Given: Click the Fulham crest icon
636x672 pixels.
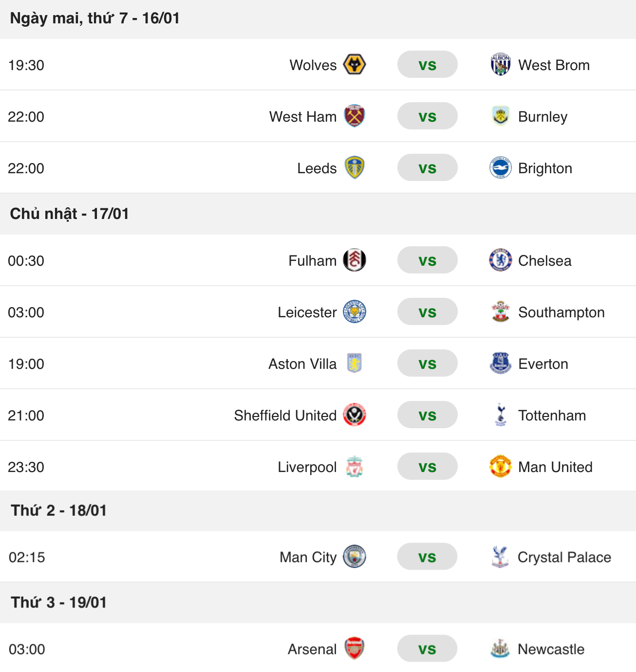Looking at the screenshot, I should point(355,260).
